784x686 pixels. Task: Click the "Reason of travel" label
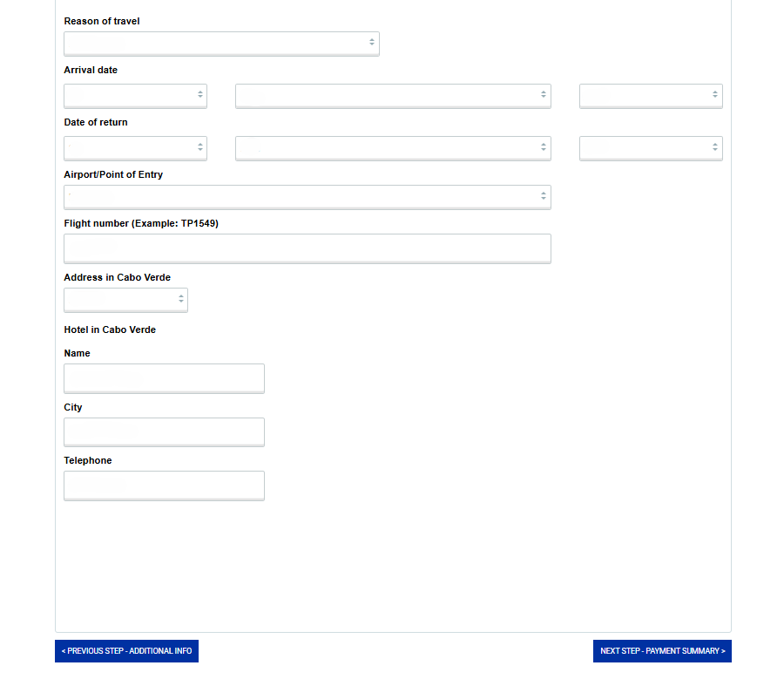pyautogui.click(x=102, y=21)
